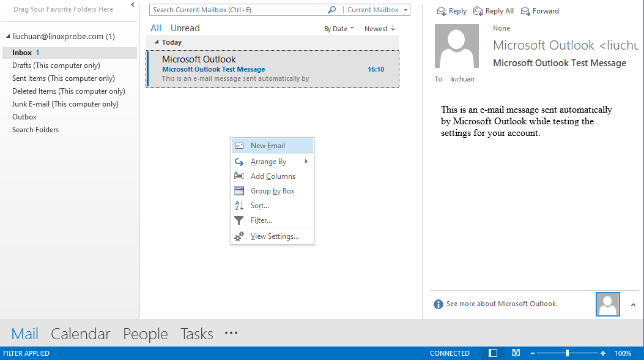Switch to Reading view in status bar
This screenshot has height=360, width=644.
click(x=516, y=353)
